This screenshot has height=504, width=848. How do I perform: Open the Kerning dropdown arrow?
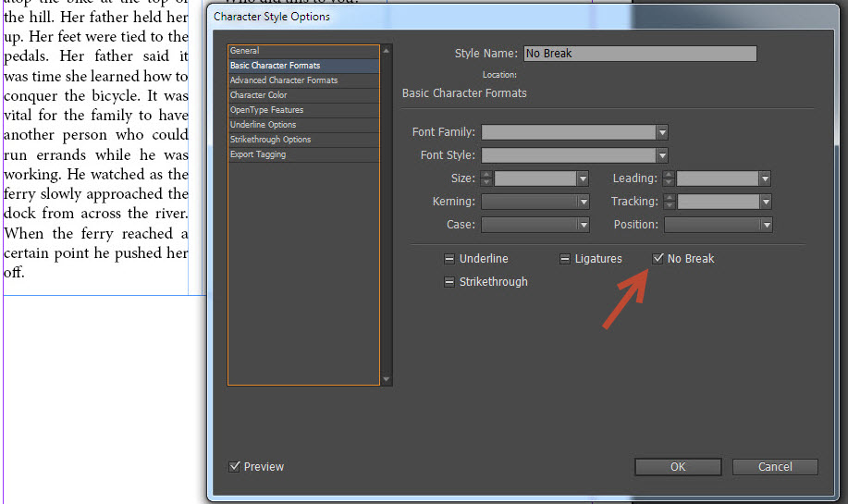pos(583,202)
